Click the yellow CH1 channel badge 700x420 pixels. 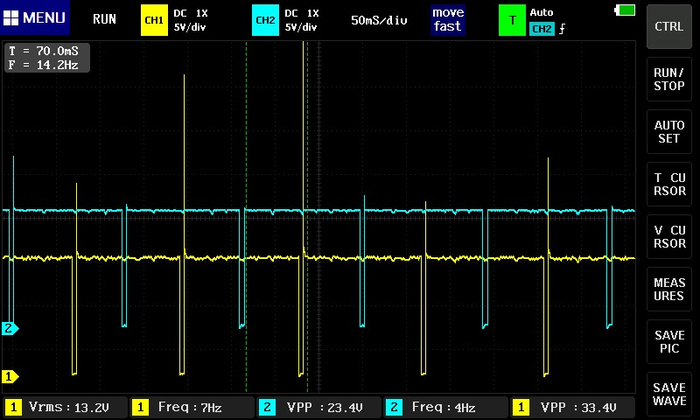(154, 19)
